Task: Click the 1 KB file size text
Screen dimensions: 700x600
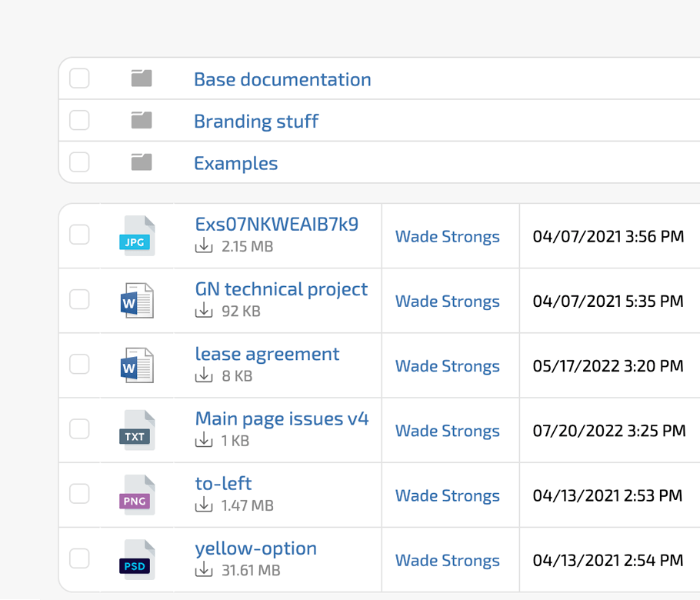Action: pos(235,441)
